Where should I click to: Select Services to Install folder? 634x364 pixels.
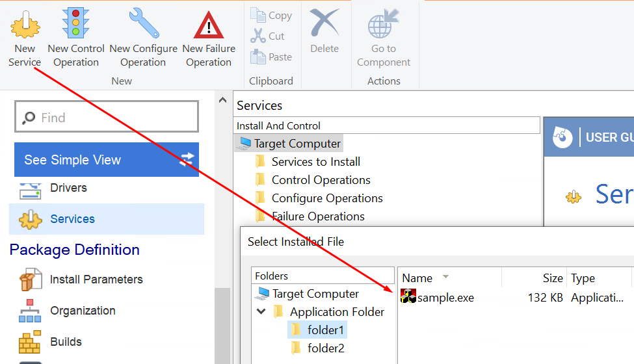click(x=315, y=162)
